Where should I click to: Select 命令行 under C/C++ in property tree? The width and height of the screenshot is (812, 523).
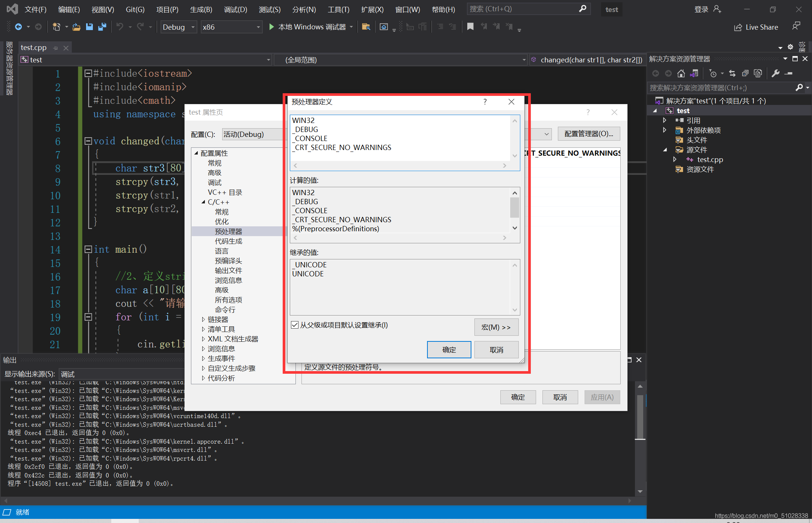[225, 310]
